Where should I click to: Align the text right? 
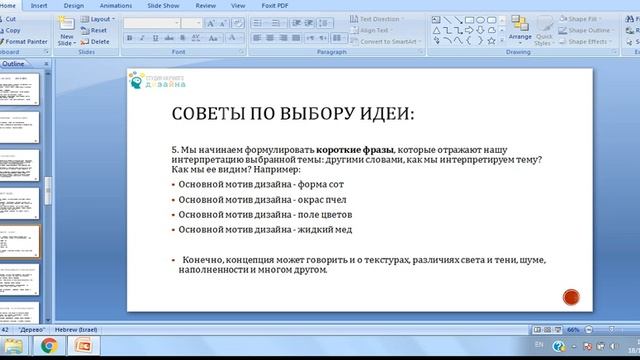coord(283,38)
